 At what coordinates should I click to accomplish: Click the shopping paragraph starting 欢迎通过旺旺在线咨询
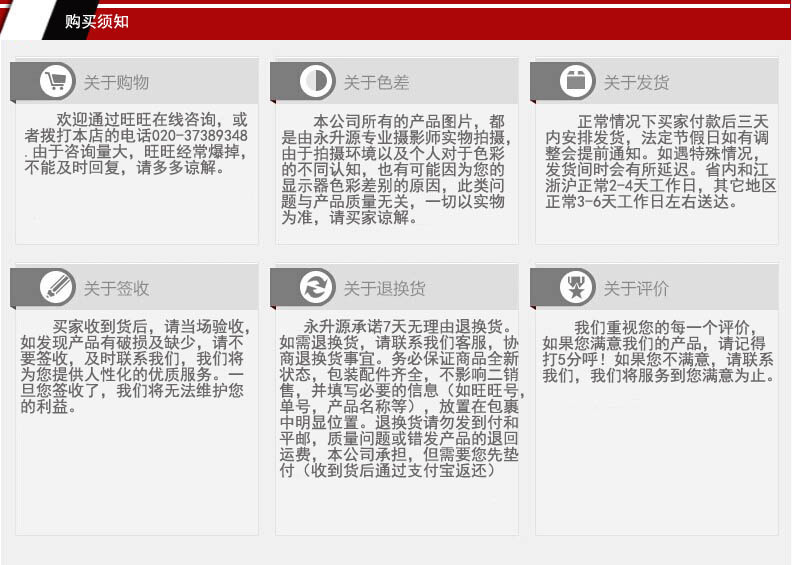click(134, 144)
